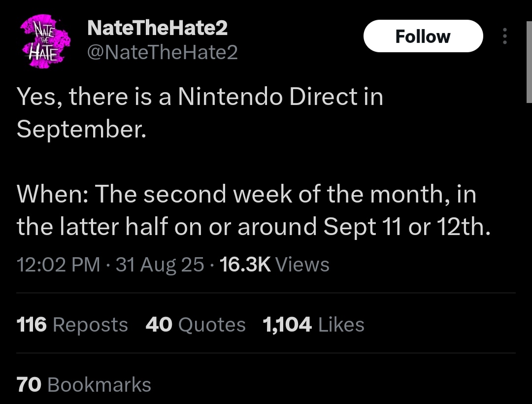Follow the NateTheHate2 account

pos(423,36)
